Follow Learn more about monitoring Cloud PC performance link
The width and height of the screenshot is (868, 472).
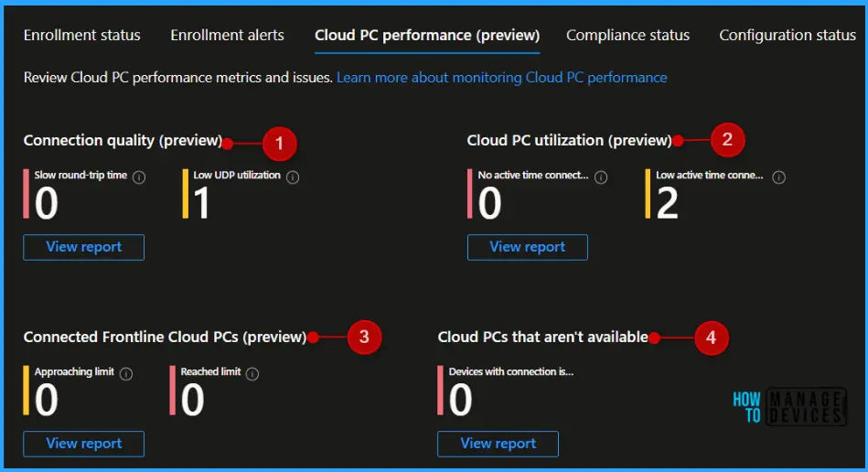tap(501, 78)
